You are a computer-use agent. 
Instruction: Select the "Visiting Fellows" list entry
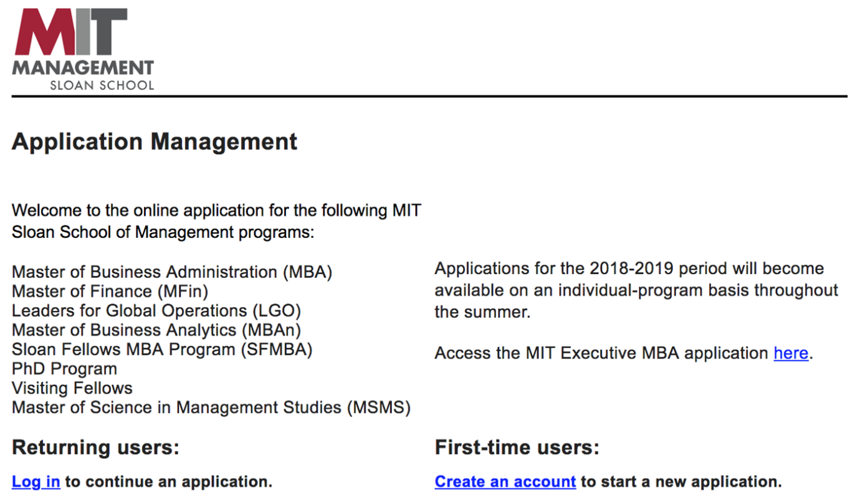coord(72,388)
